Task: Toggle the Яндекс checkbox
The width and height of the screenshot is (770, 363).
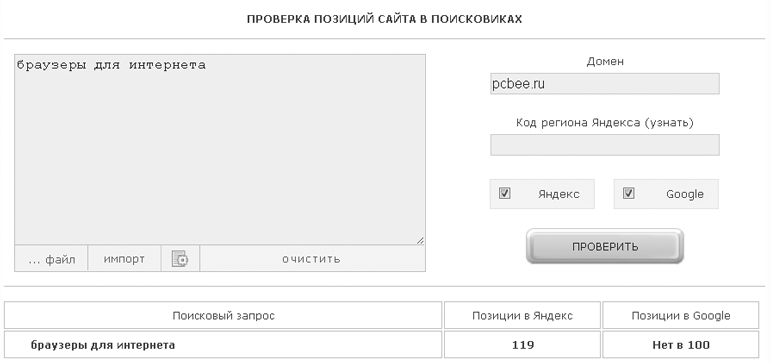Action: point(504,193)
